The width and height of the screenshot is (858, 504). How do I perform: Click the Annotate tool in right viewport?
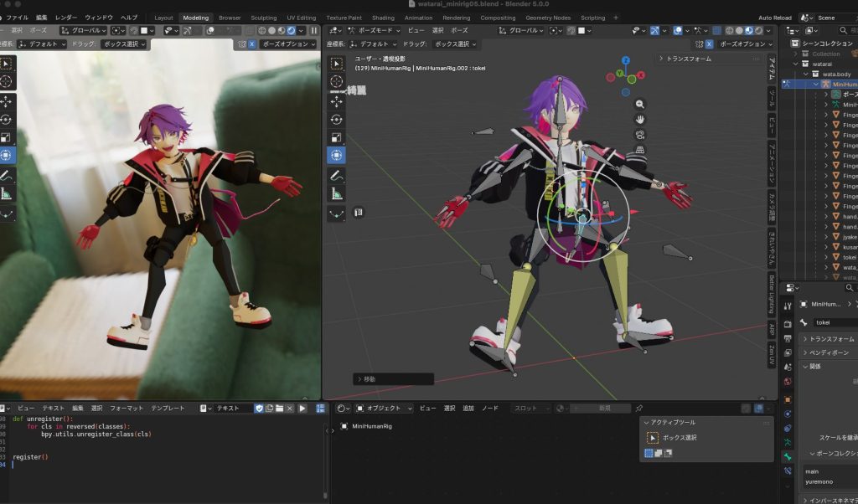[336, 176]
